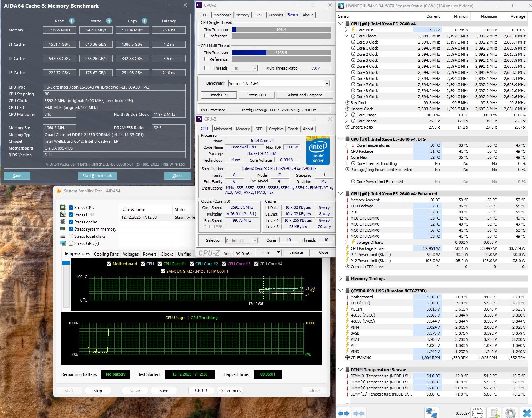Click the HWiNFO network monitors icon
This screenshot has height=418, width=532.
click(x=431, y=413)
